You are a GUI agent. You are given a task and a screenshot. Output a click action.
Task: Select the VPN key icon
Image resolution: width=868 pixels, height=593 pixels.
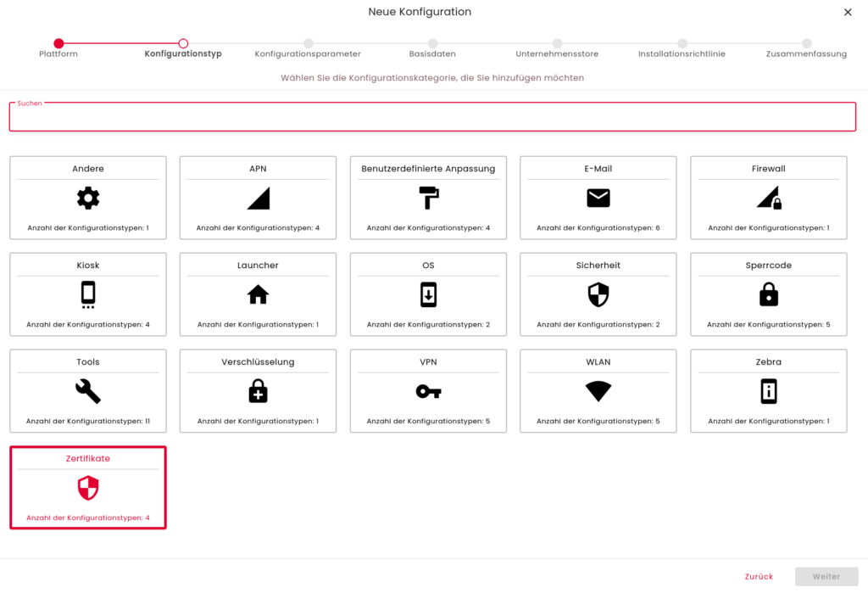click(x=428, y=391)
